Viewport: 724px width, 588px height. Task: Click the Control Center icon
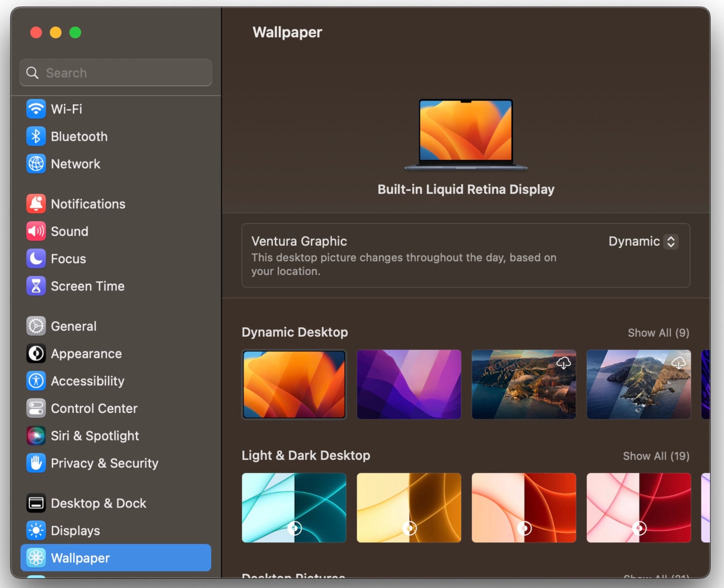(36, 408)
